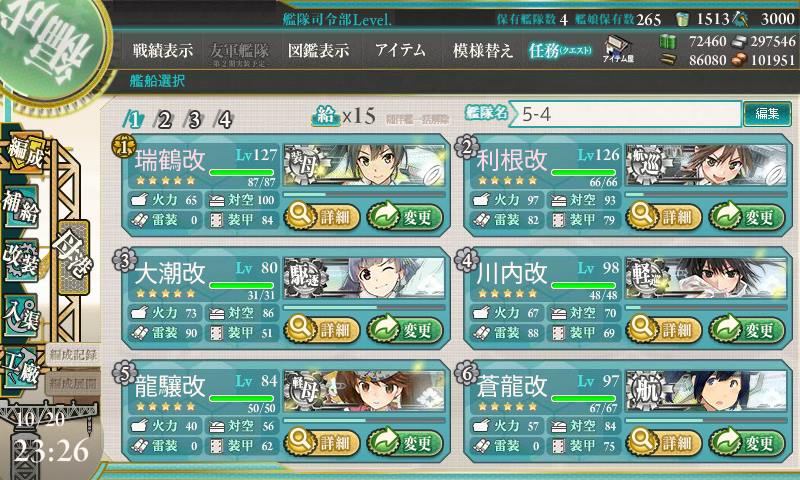Click 大潮改 ship portrait banner
800x480 pixels.
(x=364, y=279)
